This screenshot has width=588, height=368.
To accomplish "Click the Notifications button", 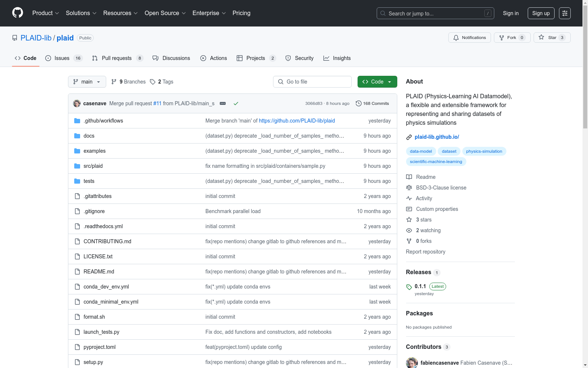I will tap(470, 38).
